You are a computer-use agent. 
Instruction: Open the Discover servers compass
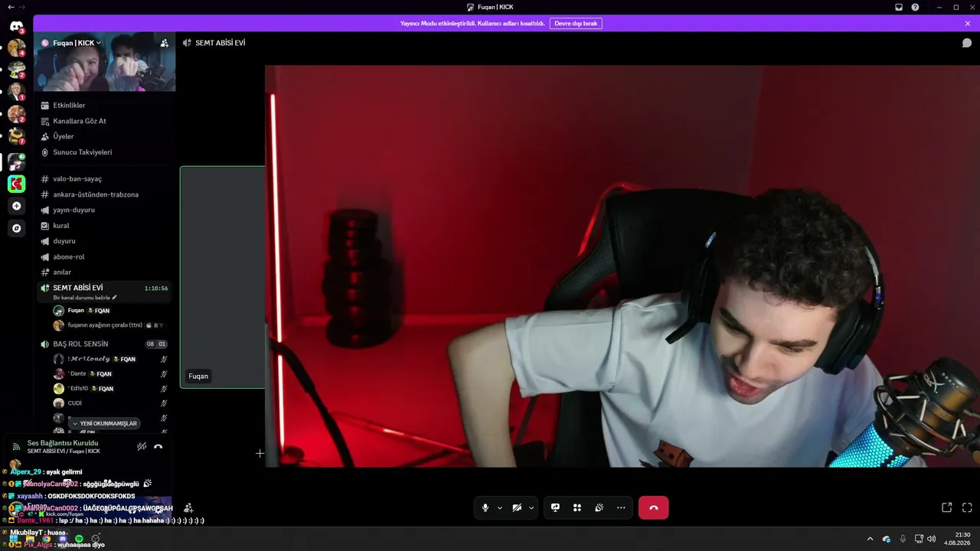click(16, 228)
